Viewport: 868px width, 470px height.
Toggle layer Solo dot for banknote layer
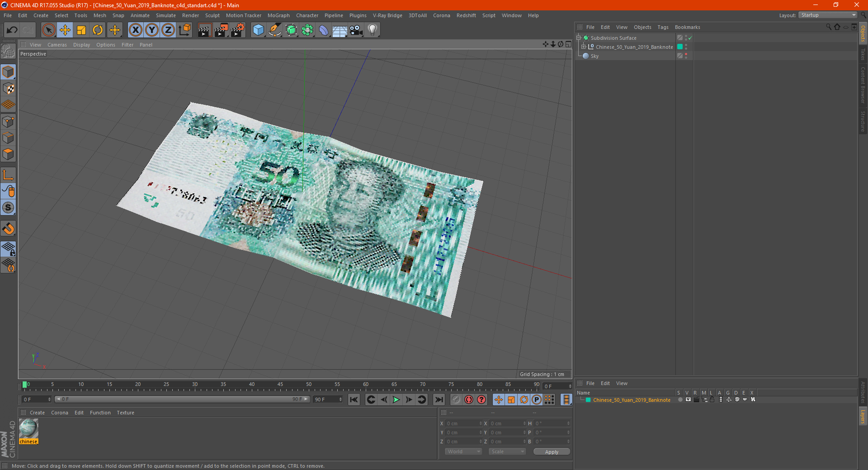pos(679,399)
